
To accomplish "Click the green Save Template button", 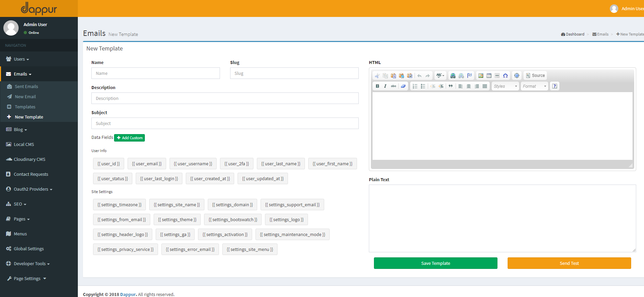I will tap(435, 263).
